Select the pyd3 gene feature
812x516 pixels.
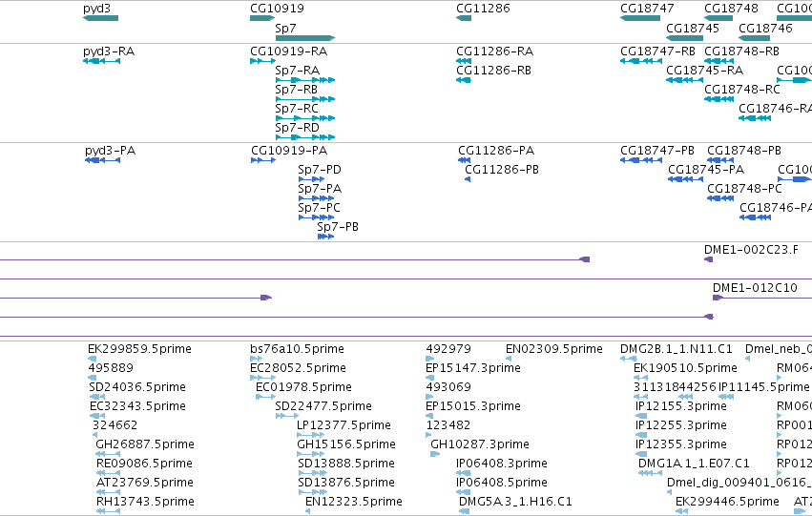click(100, 18)
